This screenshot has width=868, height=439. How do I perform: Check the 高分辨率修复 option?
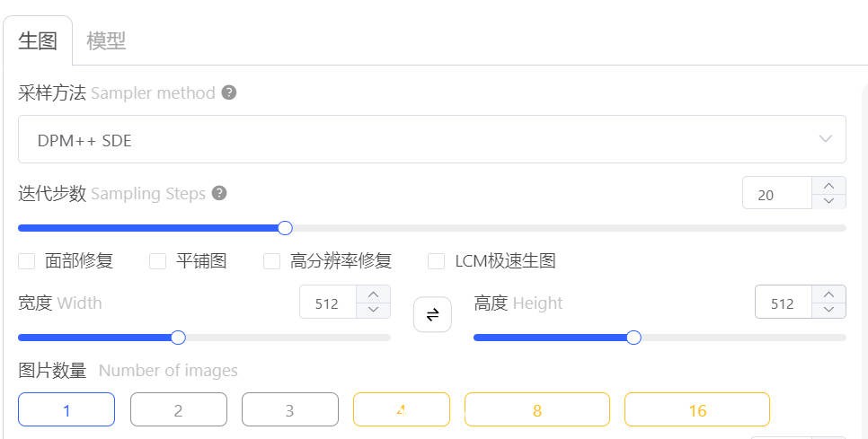pyautogui.click(x=271, y=261)
